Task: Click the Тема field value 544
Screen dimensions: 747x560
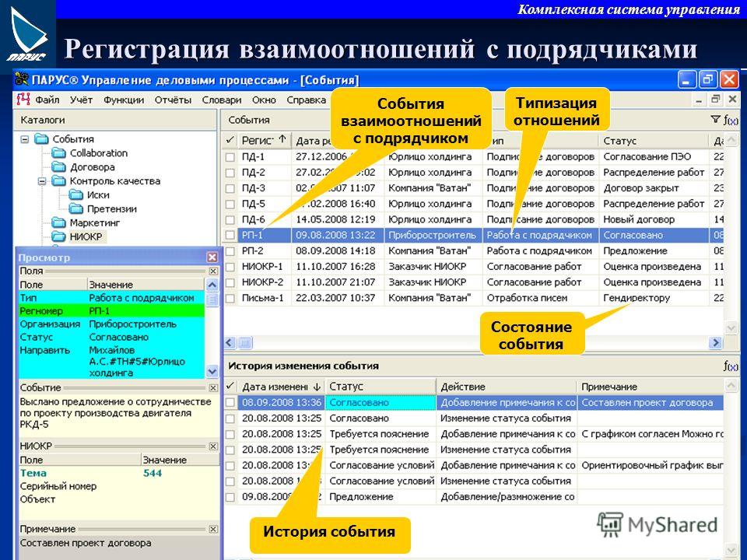Action: tap(153, 474)
